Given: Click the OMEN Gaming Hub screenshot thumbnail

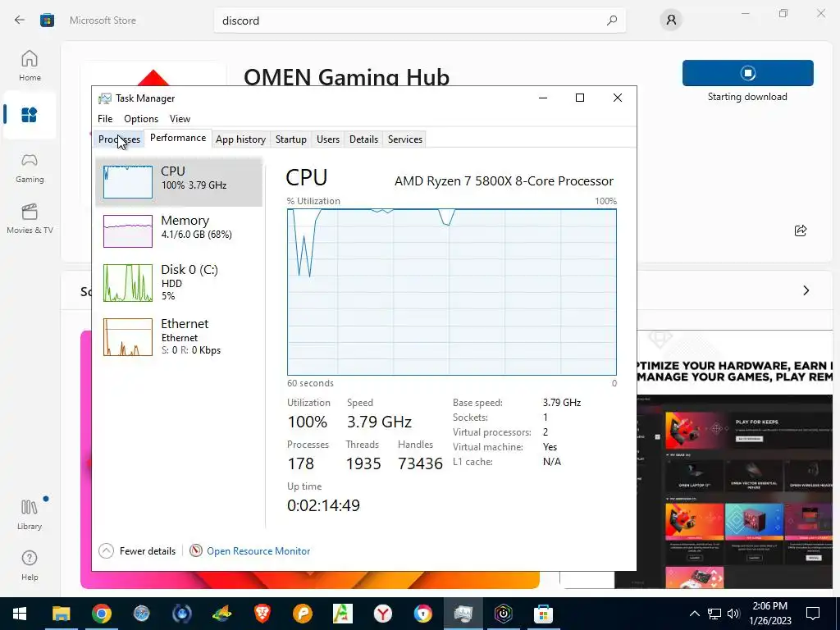Looking at the screenshot, I should pyautogui.click(x=734, y=459).
